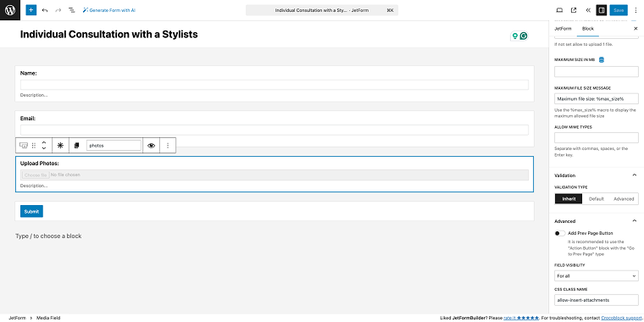Click the Allow MIME Types input
This screenshot has width=644, height=322.
(597, 137)
